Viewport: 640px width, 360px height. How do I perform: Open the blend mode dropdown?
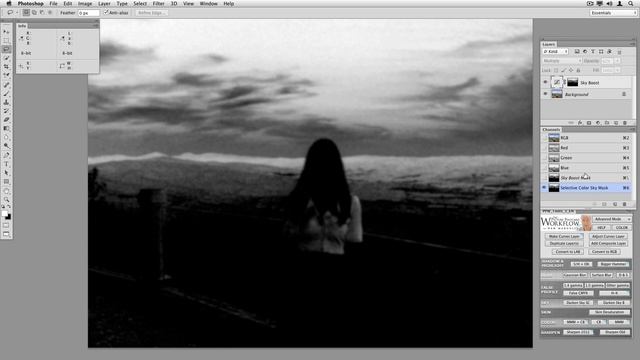tap(562, 61)
